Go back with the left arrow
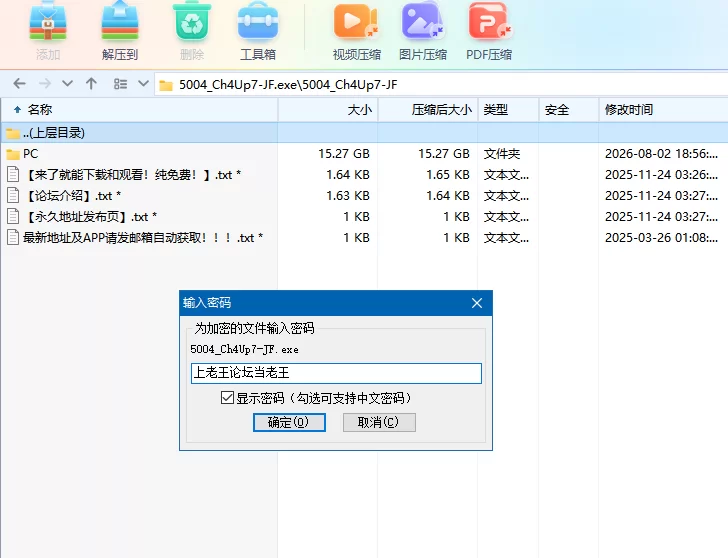This screenshot has width=728, height=558. [x=20, y=84]
